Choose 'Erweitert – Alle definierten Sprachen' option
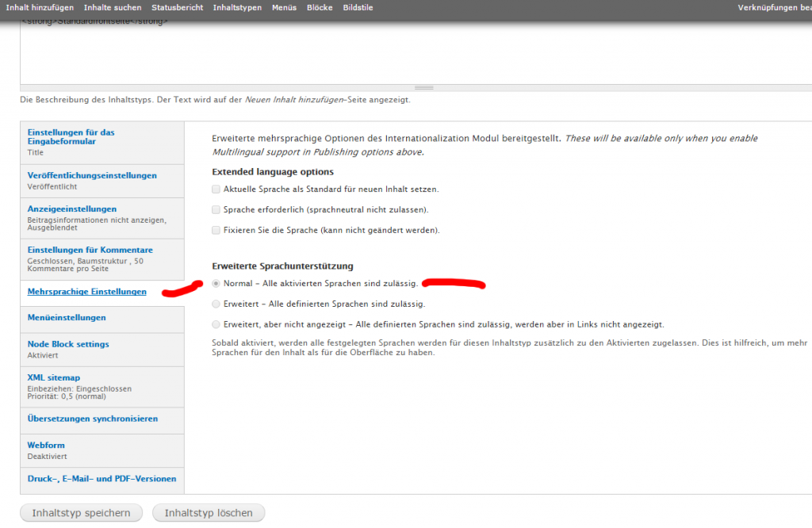 (x=216, y=304)
